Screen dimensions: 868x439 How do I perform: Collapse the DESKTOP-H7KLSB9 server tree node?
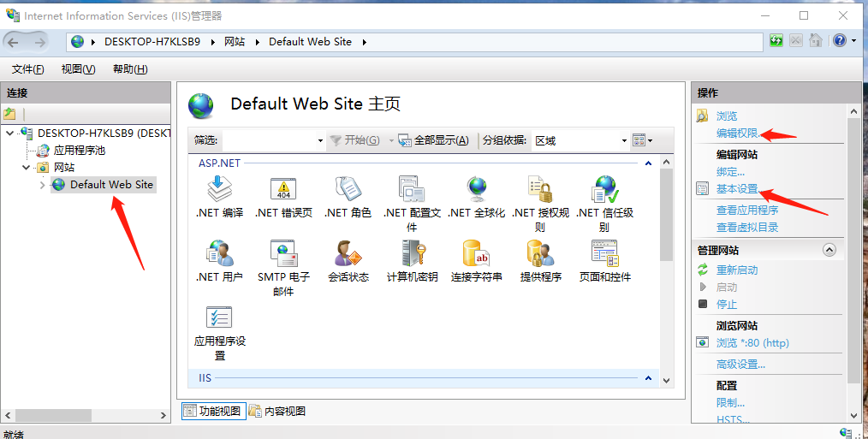pos(10,133)
